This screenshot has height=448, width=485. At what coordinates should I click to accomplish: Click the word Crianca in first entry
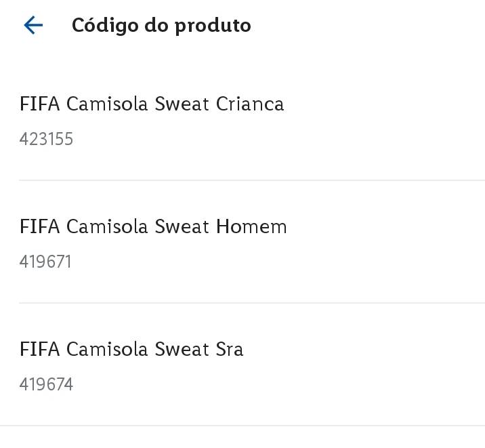pyautogui.click(x=250, y=104)
